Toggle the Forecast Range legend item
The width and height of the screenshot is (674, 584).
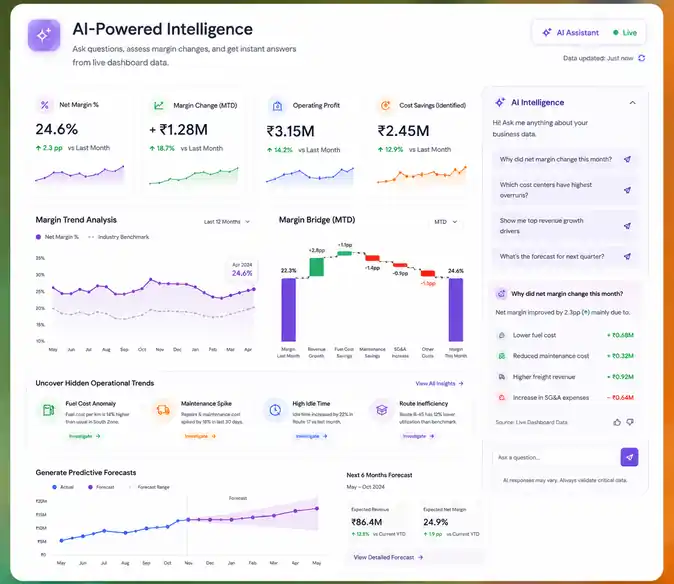pyautogui.click(x=149, y=487)
